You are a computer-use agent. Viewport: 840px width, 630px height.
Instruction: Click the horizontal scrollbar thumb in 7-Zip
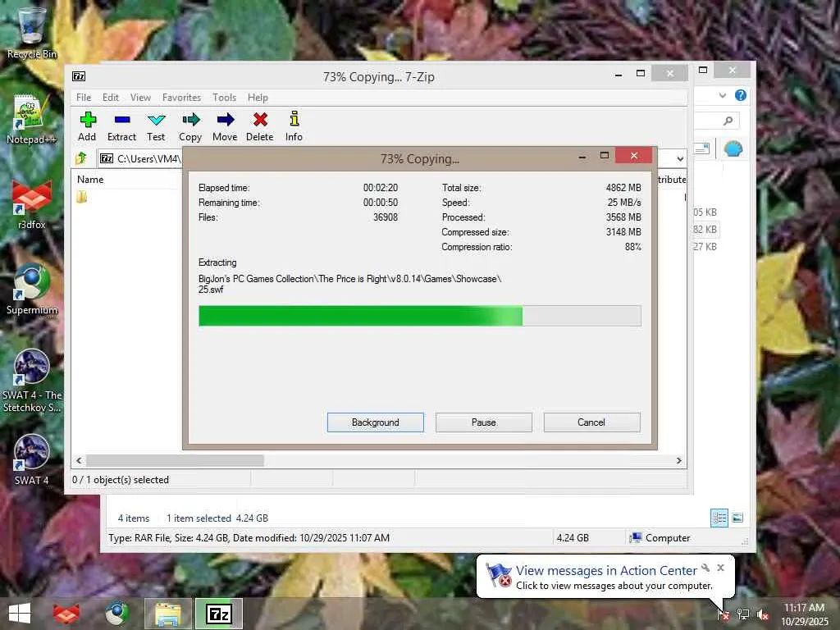175,461
